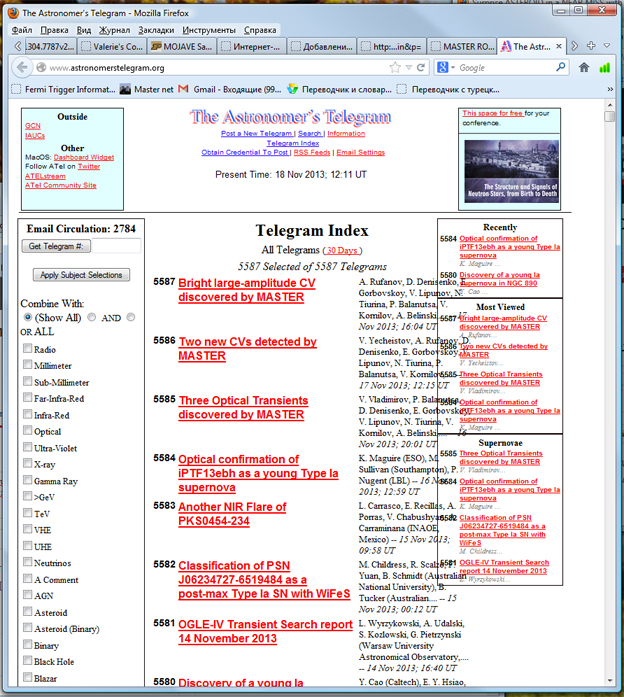
Task: Switch to the MOJAVE tab
Action: pos(181,46)
